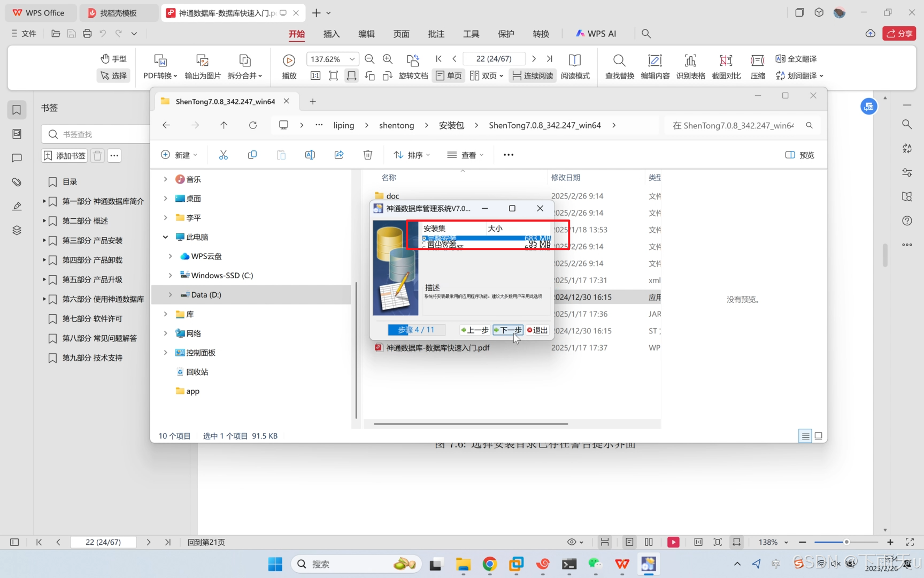Launch the 识别表格 tool
Screen dimensions: 924x578
tap(690, 66)
